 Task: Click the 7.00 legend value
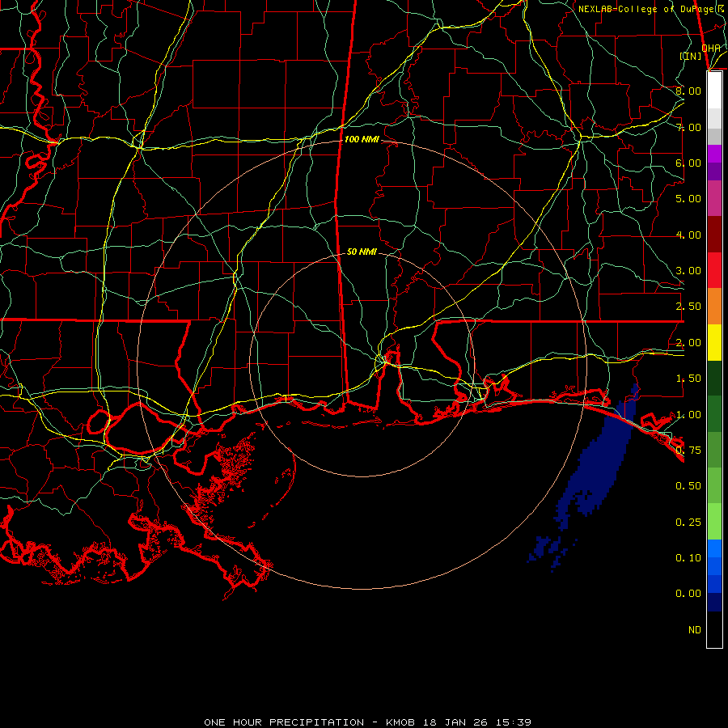[x=688, y=127]
